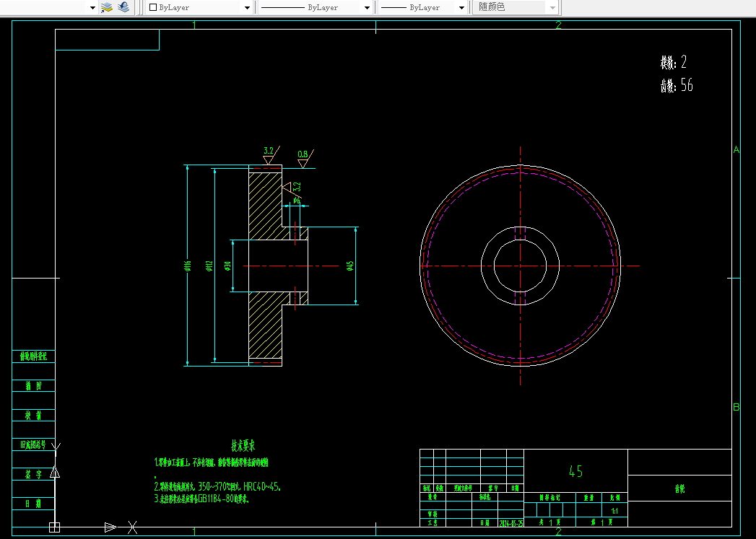The image size is (756, 539).
Task: Click the UCS X-axis arrow marker
Action: pyautogui.click(x=110, y=527)
